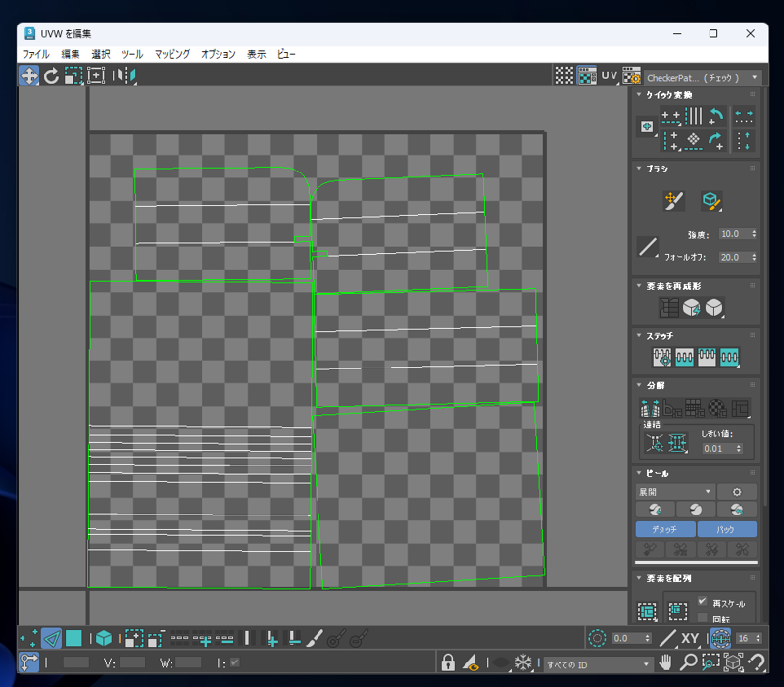Open peel settings with the gear icon

[737, 492]
